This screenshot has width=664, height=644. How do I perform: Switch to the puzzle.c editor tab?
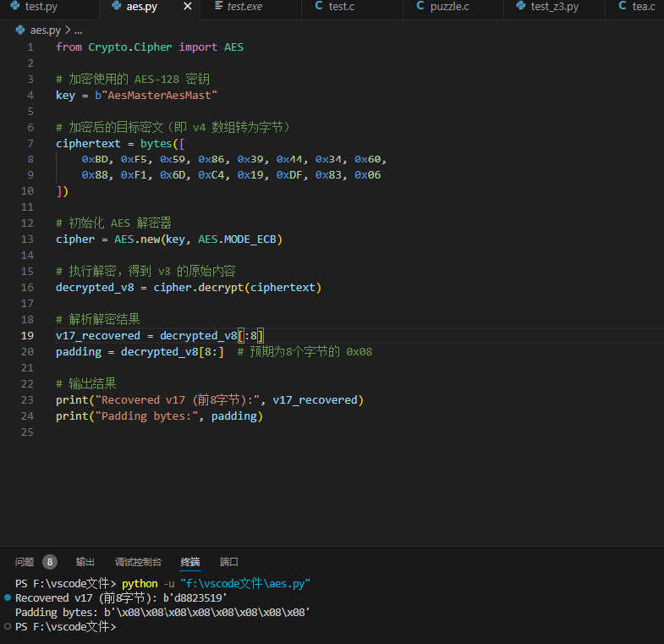tap(447, 7)
